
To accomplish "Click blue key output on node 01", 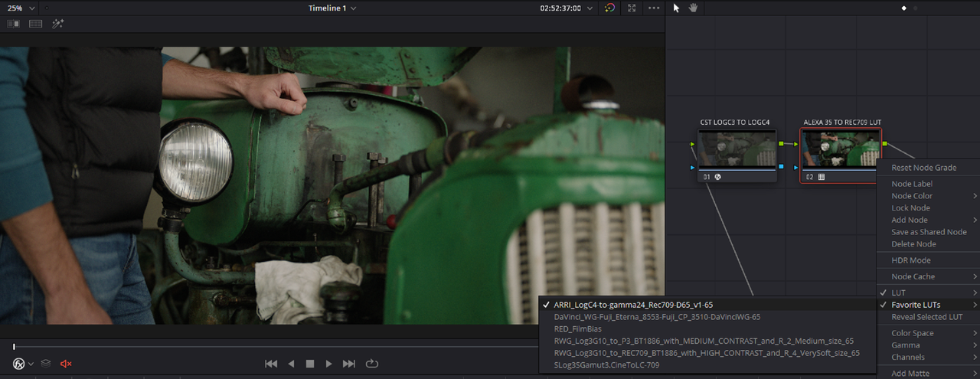I will coord(781,166).
